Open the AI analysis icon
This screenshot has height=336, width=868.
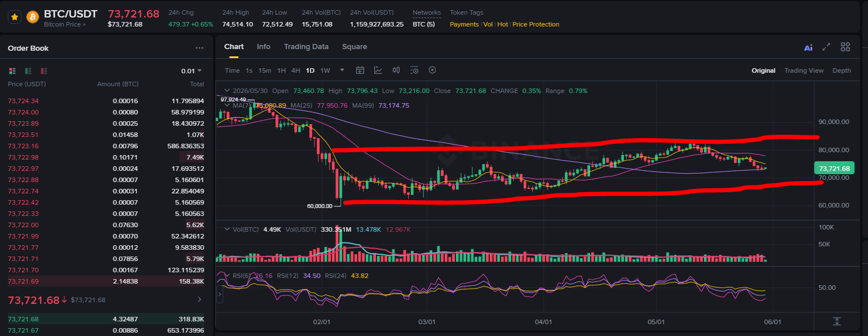click(808, 48)
